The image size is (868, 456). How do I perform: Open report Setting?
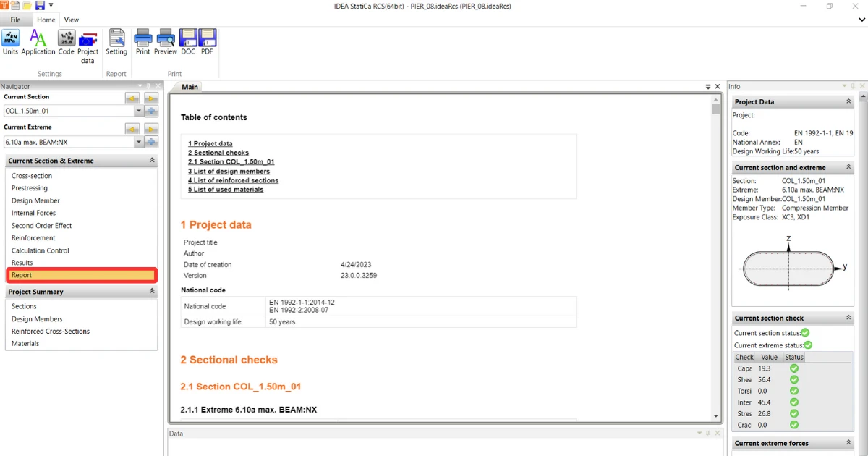pos(116,42)
